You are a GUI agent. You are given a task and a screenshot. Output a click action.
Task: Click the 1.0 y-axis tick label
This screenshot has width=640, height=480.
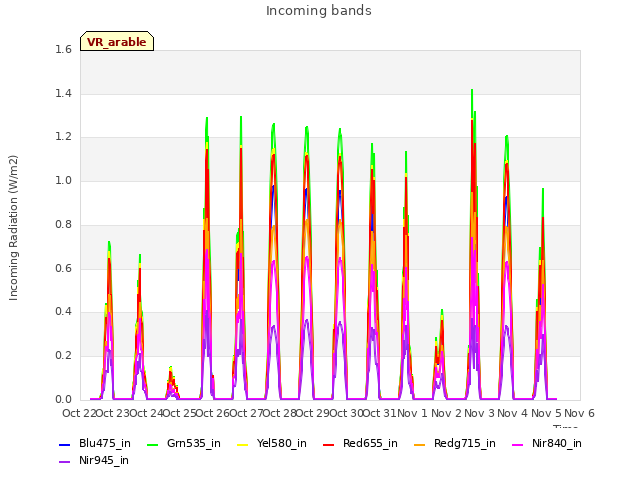click(x=63, y=180)
